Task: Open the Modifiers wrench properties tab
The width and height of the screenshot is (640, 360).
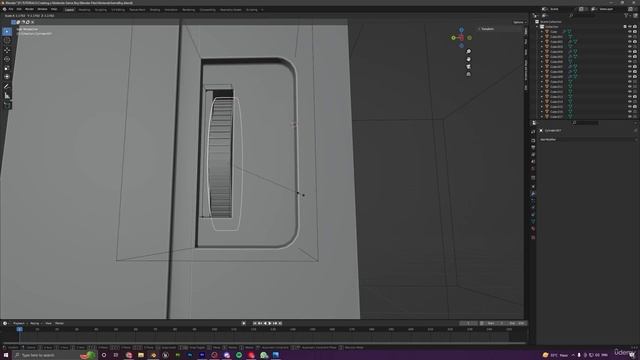Action: [533, 194]
